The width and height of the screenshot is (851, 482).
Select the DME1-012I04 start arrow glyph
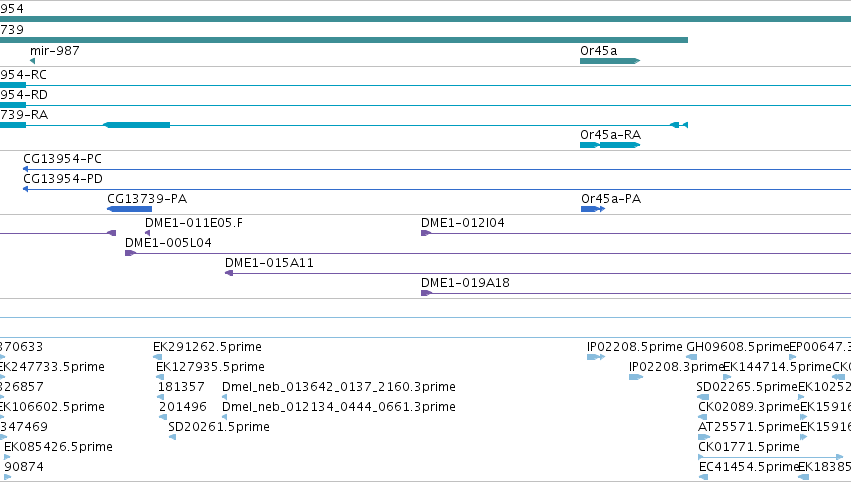426,233
